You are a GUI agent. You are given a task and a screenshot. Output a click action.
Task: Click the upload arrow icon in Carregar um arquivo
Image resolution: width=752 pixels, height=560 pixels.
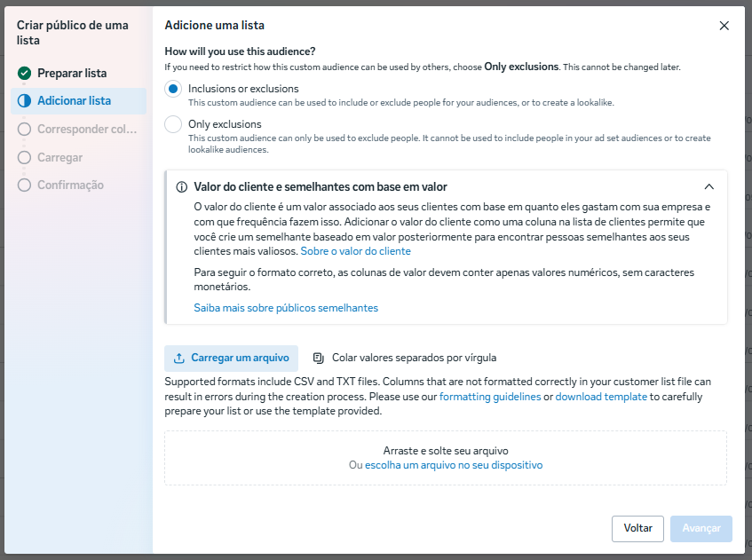178,359
